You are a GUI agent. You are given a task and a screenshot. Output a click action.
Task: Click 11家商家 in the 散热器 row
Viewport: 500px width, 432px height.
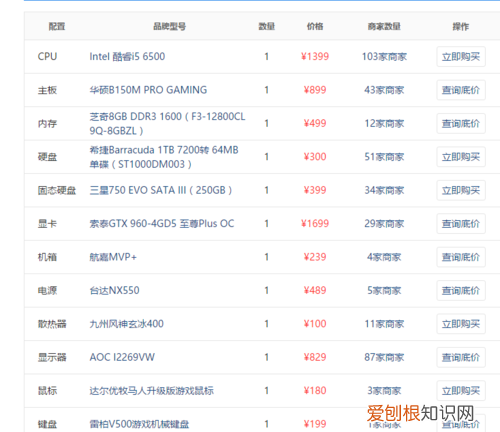tap(384, 324)
